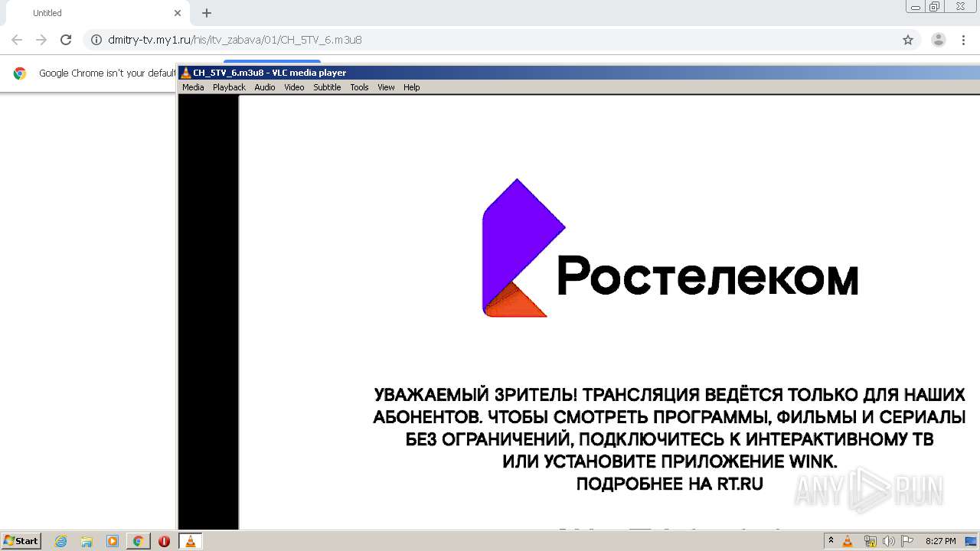980x551 pixels.
Task: Click the VLC cone icon in title bar
Action: pos(185,73)
